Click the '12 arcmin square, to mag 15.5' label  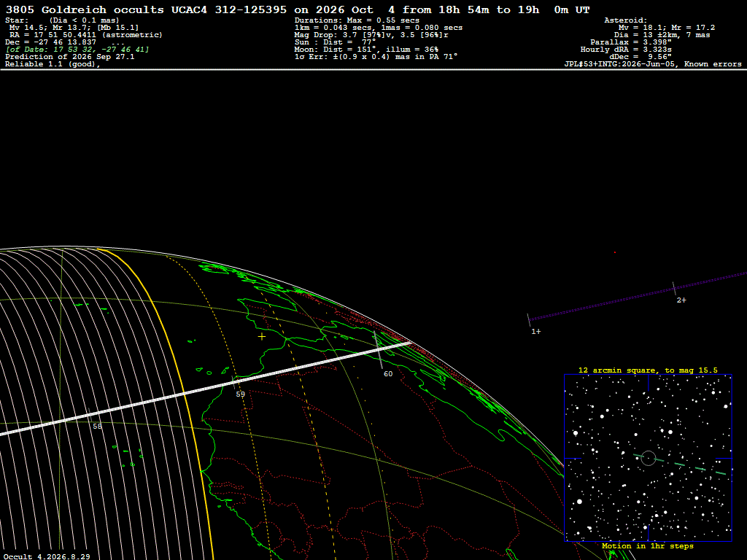[x=648, y=370]
